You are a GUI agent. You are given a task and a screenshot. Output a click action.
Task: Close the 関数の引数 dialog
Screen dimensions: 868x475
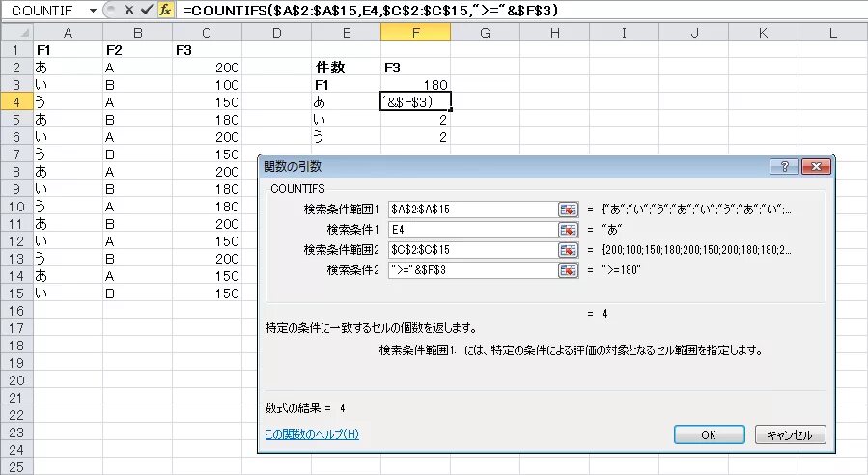(816, 166)
